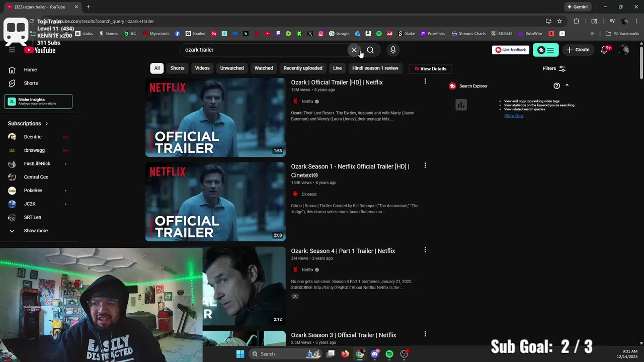Open Home in the YouTube sidebar
Screen dimensions: 644x362
click(38, 70)
